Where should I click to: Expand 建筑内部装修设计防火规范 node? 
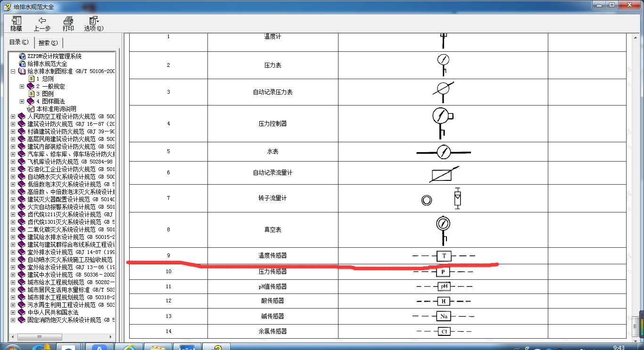tap(13, 147)
